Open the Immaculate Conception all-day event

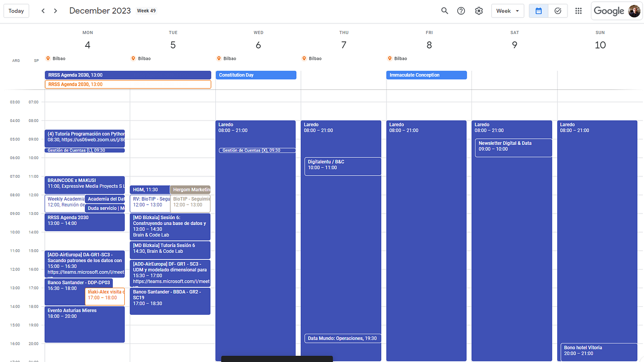[426, 75]
